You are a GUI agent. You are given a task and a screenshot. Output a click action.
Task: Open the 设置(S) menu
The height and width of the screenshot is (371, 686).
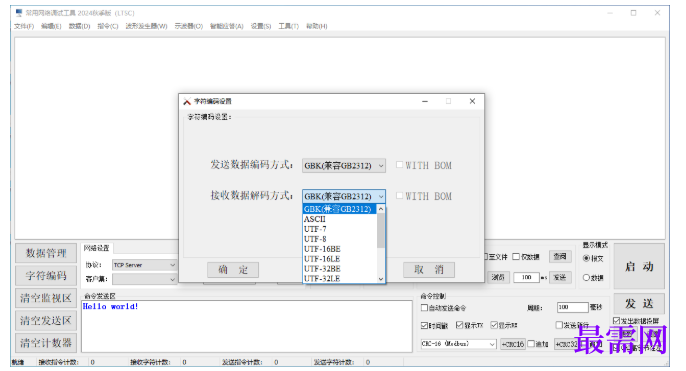tap(261, 26)
